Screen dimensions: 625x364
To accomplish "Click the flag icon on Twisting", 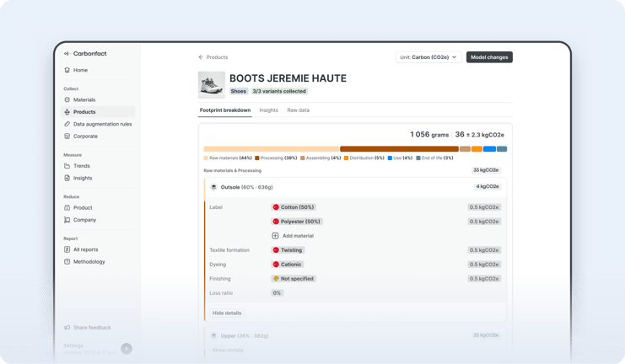I will point(276,250).
